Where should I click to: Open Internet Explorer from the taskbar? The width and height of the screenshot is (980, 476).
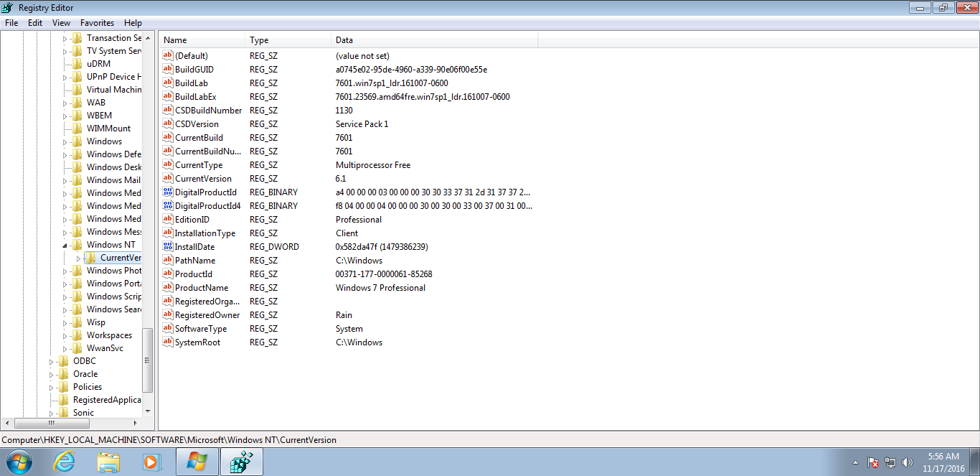(64, 462)
